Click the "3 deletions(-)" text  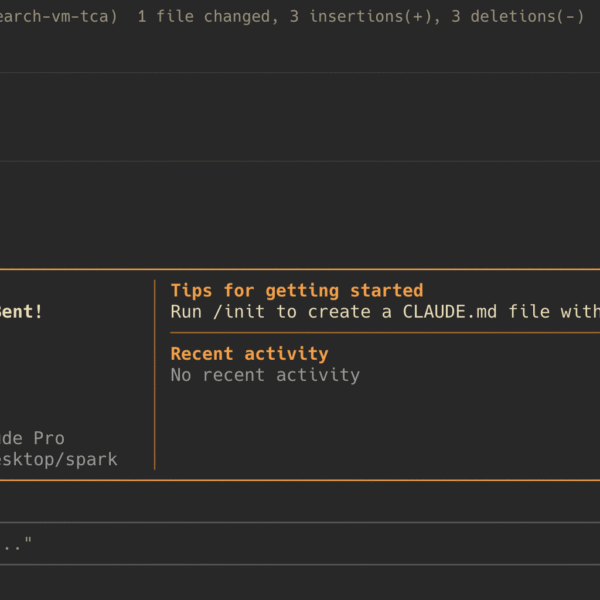517,16
